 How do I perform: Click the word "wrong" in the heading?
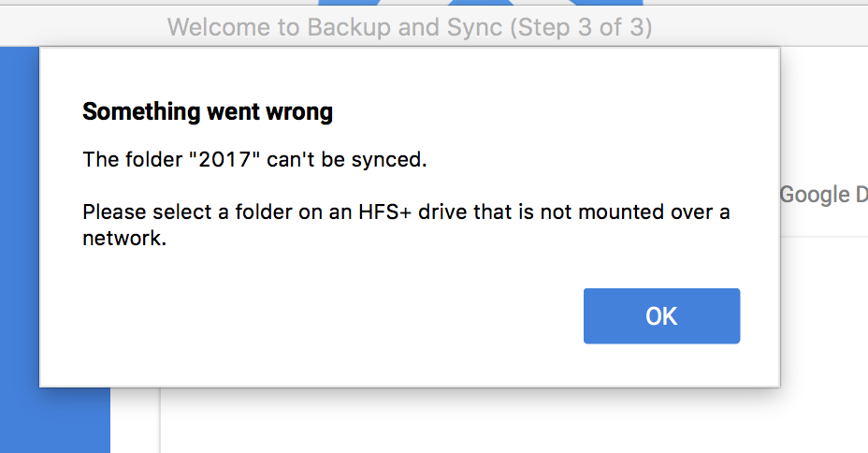302,112
